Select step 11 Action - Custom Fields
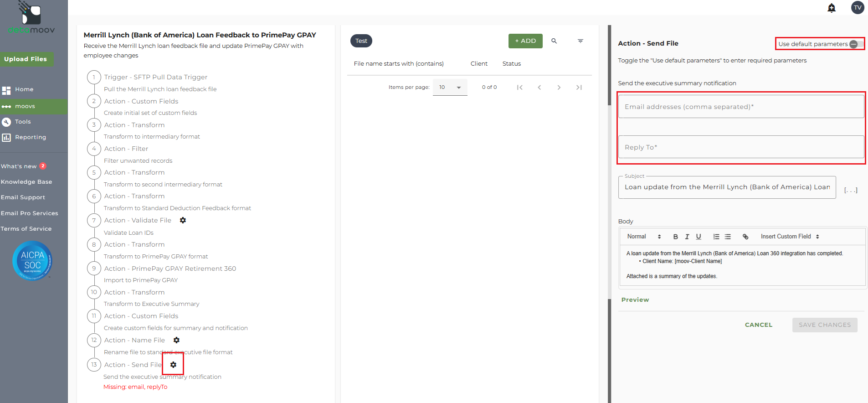Screen dimensions: 868x403 (x=141, y=316)
